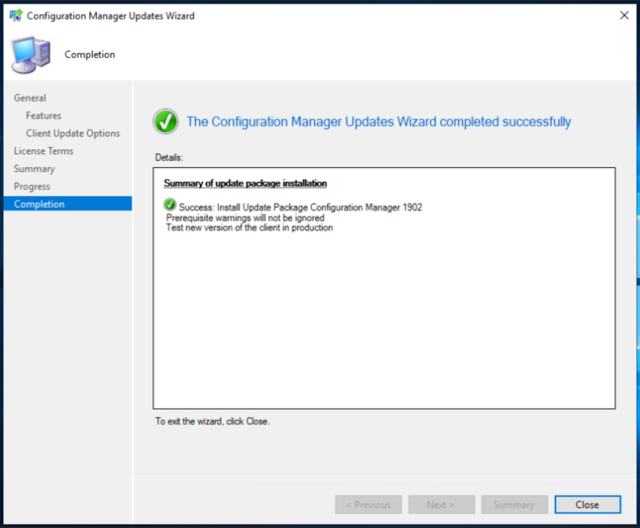Click 'Test new version of the client in production'
This screenshot has width=640, height=528.
coord(249,228)
